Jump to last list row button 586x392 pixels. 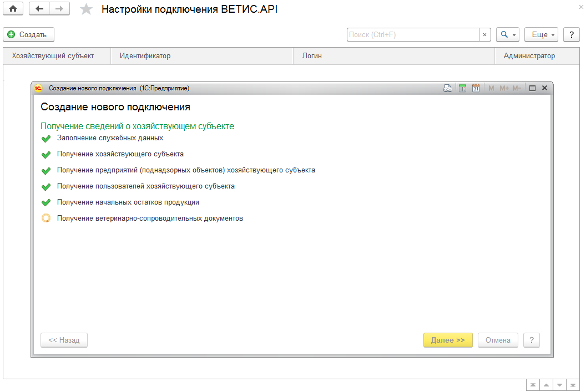(573, 385)
